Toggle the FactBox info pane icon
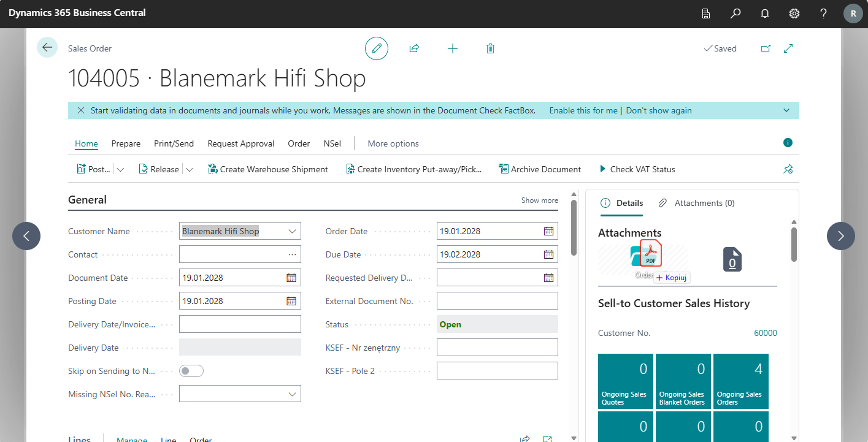Image resolution: width=868 pixels, height=442 pixels. 788,143
